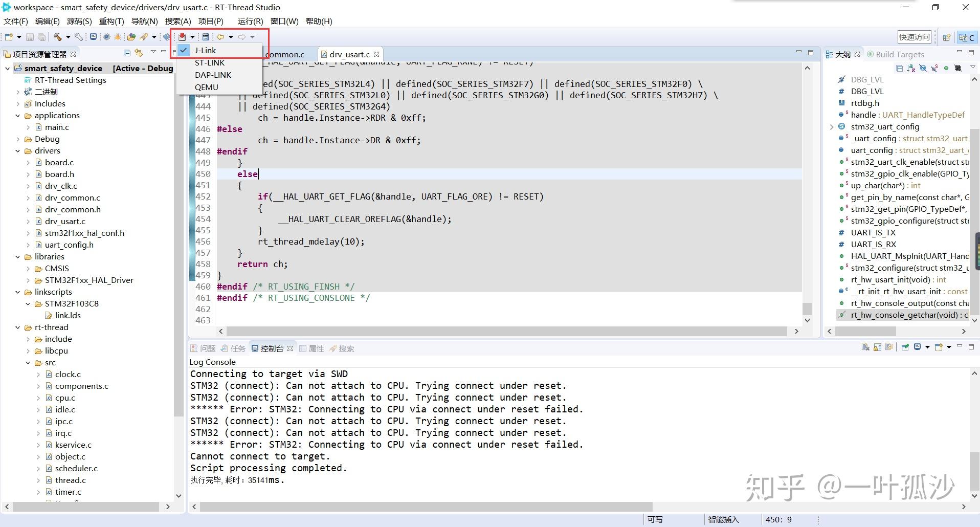This screenshot has width=980, height=527.
Task: Switch to the C perspective button
Action: pyautogui.click(x=967, y=37)
